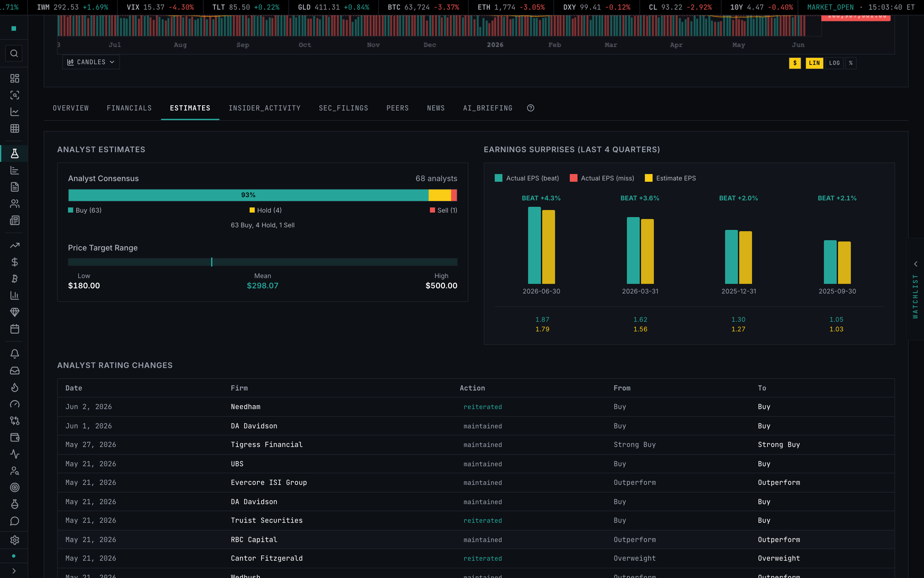
Task: Click the yellow Hold segment of consensus bar
Action: coord(440,195)
